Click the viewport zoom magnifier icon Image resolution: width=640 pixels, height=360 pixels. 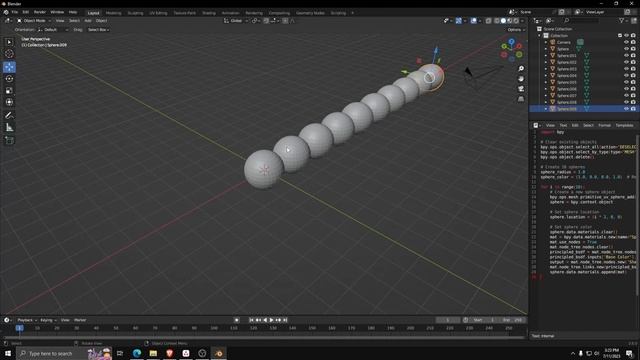tap(521, 69)
